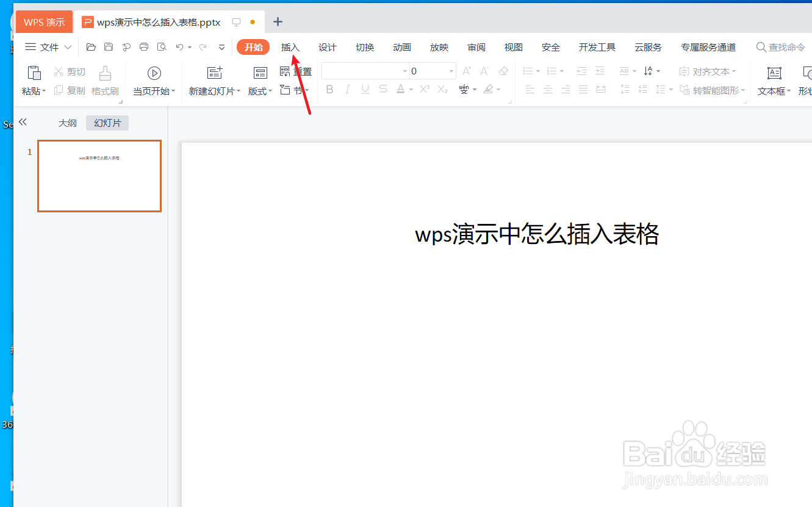Image resolution: width=812 pixels, height=507 pixels.
Task: Click the WPS 演示 home button
Action: (44, 22)
